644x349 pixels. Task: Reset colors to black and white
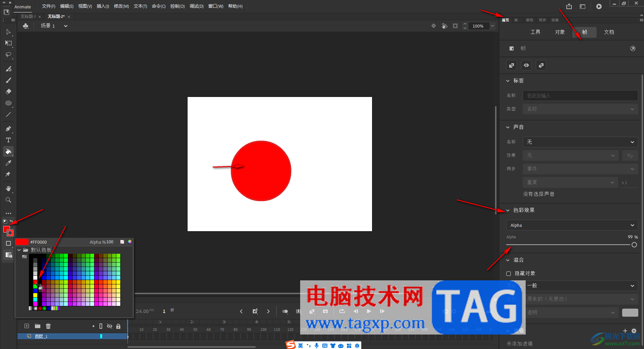5,221
